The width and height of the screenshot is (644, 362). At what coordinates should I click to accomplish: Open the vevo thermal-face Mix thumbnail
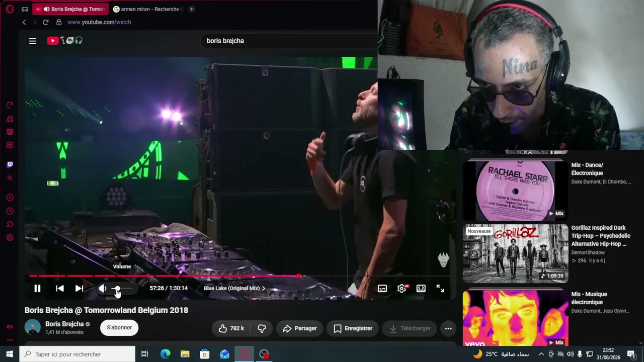[x=516, y=318]
